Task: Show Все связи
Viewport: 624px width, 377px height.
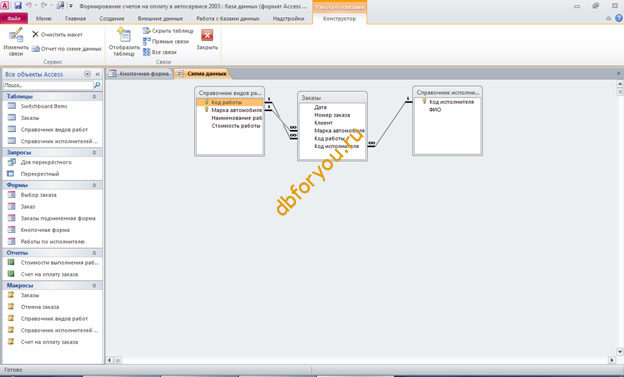Action: (x=160, y=52)
